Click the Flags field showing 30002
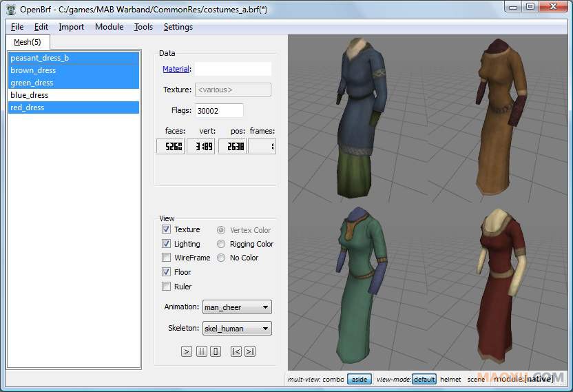 219,110
